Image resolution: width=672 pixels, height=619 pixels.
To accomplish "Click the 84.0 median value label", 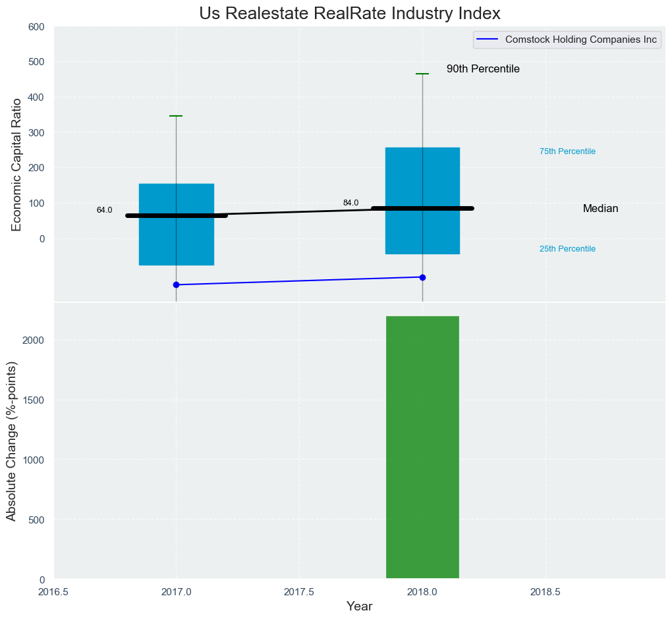I will pyautogui.click(x=350, y=203).
